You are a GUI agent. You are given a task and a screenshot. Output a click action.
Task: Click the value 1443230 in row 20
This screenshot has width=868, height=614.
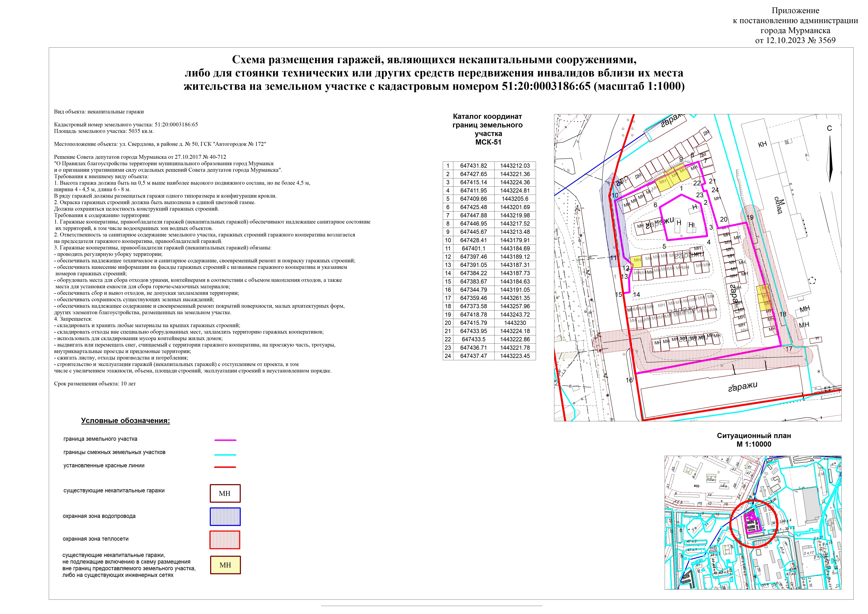(x=515, y=323)
